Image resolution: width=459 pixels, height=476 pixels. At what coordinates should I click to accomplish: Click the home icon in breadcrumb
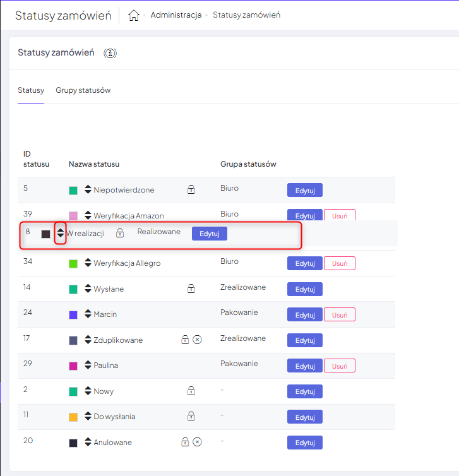(x=133, y=15)
